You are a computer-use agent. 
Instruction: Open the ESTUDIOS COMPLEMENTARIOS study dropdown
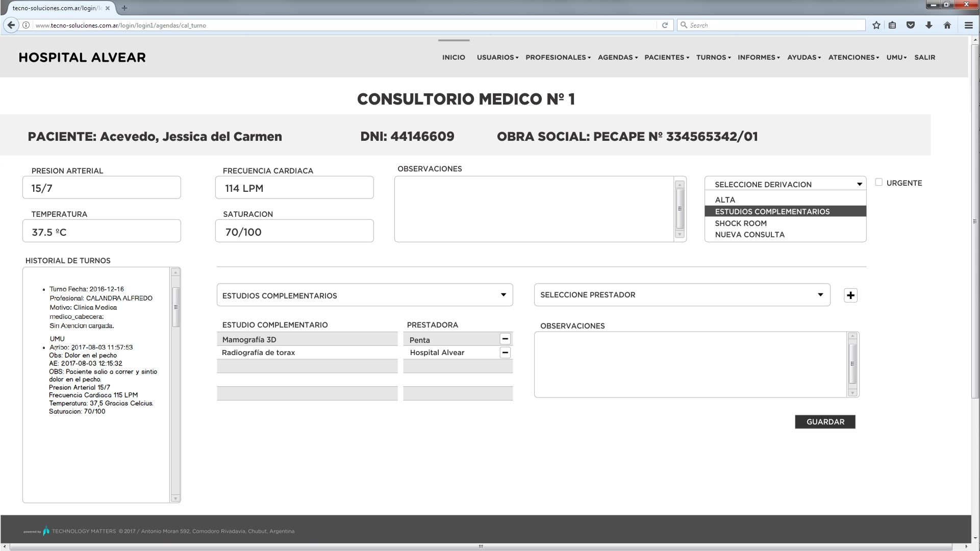[x=365, y=295]
